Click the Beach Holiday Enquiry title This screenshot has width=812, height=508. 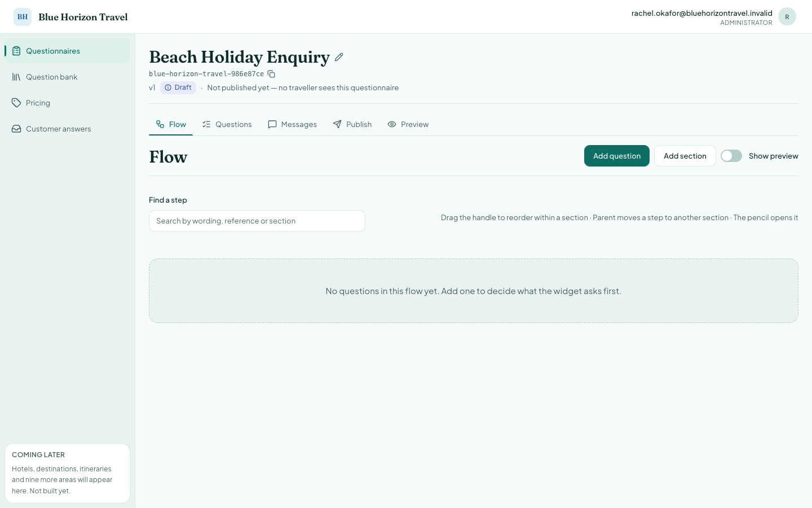tap(239, 57)
